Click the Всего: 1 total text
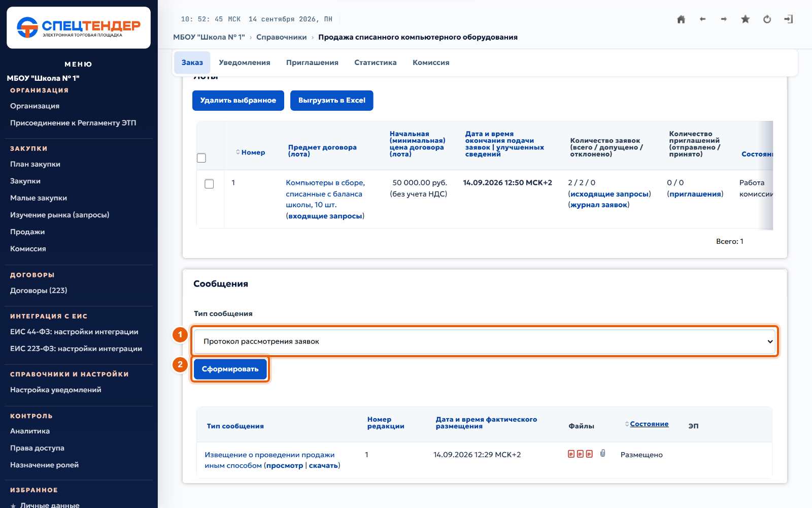 point(730,241)
